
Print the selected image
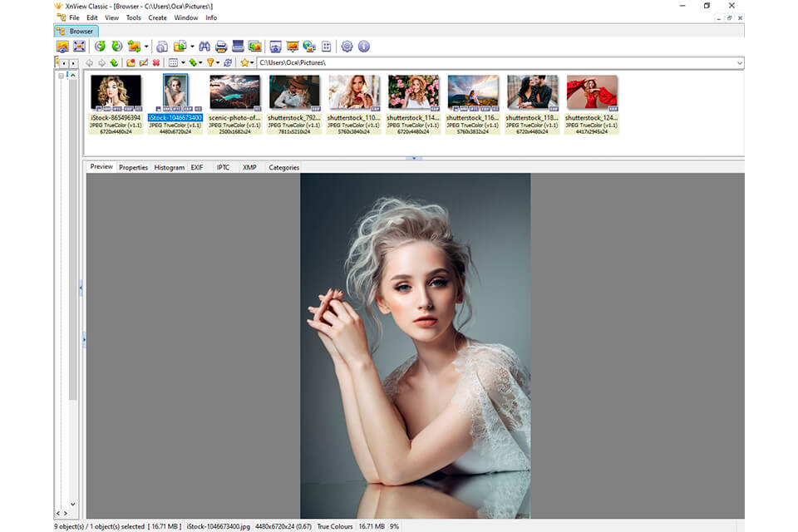click(x=220, y=47)
